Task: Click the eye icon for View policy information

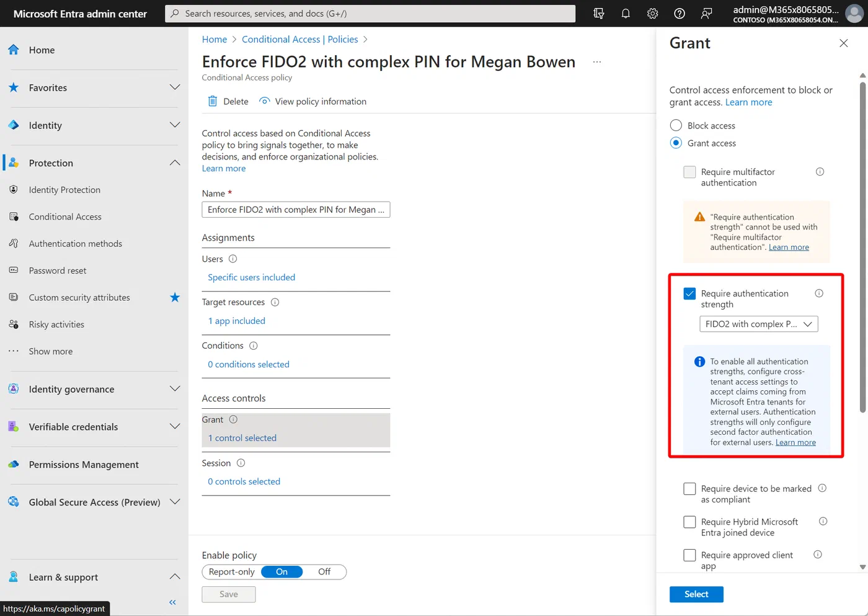Action: (265, 101)
